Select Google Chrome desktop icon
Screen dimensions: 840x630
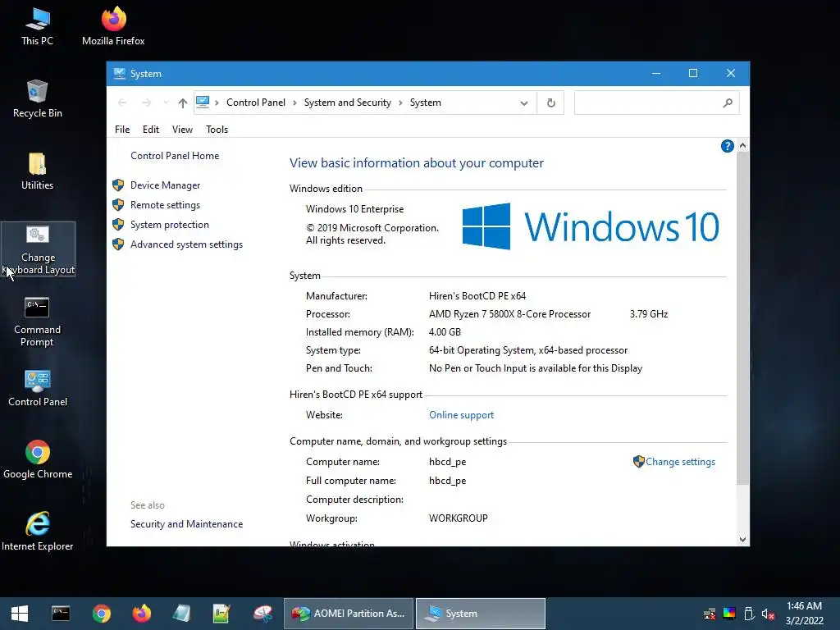click(x=38, y=460)
